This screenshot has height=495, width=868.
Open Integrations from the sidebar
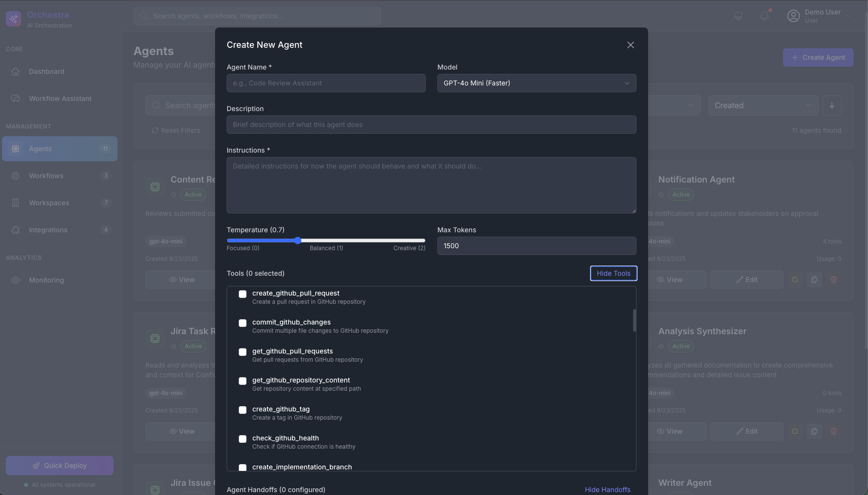click(x=48, y=230)
